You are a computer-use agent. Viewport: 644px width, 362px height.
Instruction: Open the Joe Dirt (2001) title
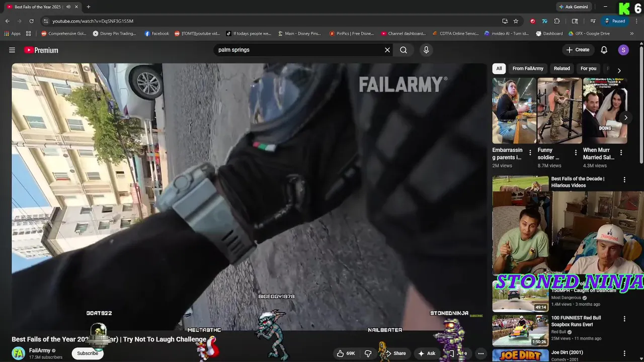[567, 352]
